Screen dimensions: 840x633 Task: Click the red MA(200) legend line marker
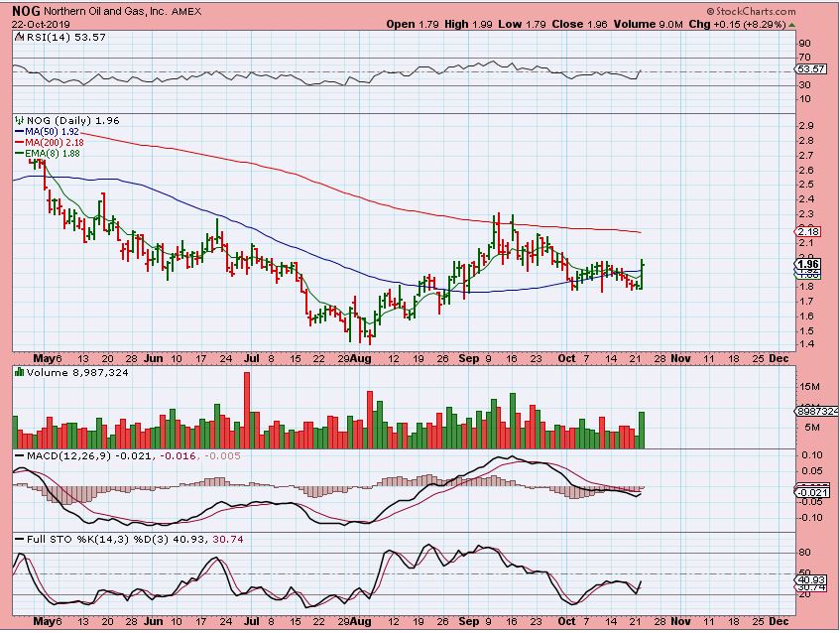pyautogui.click(x=19, y=143)
